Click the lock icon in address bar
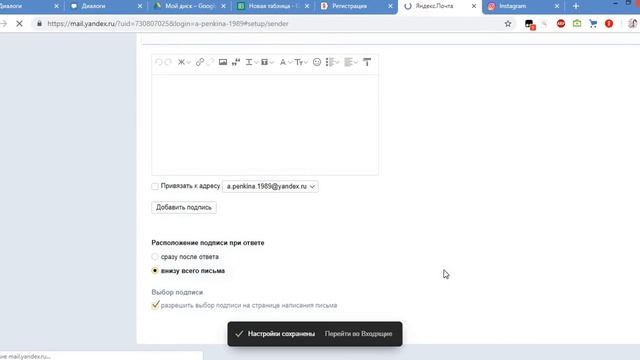 click(39, 24)
